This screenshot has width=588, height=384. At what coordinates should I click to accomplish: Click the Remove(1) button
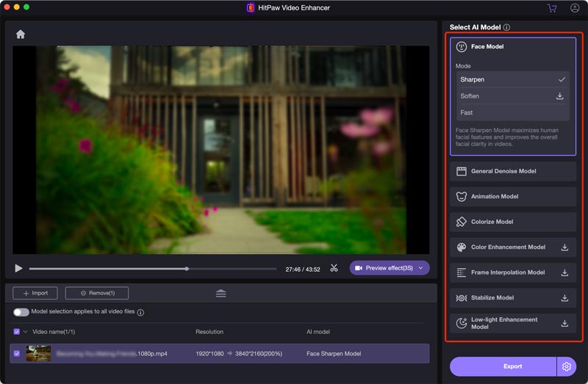[x=97, y=293]
